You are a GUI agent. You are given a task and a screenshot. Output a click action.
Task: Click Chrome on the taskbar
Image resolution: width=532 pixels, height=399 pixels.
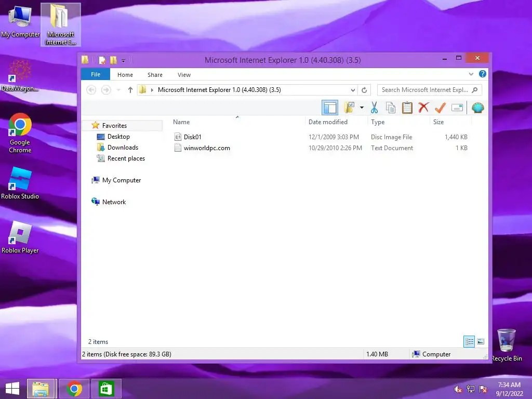(x=74, y=389)
